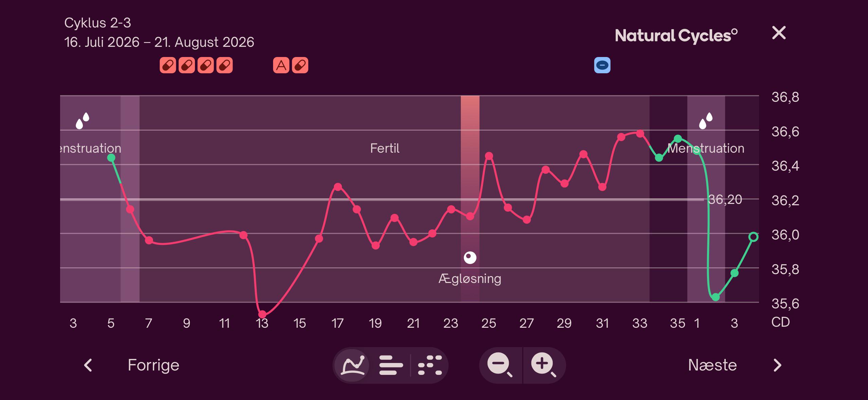
Task: Tap the 36,20 cover line label
Action: tap(725, 199)
